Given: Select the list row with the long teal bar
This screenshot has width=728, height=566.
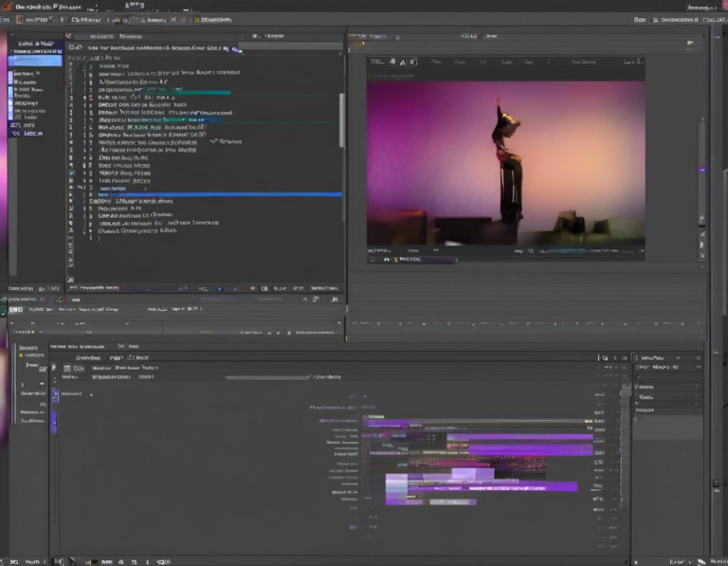Looking at the screenshot, I should pyautogui.click(x=164, y=93).
